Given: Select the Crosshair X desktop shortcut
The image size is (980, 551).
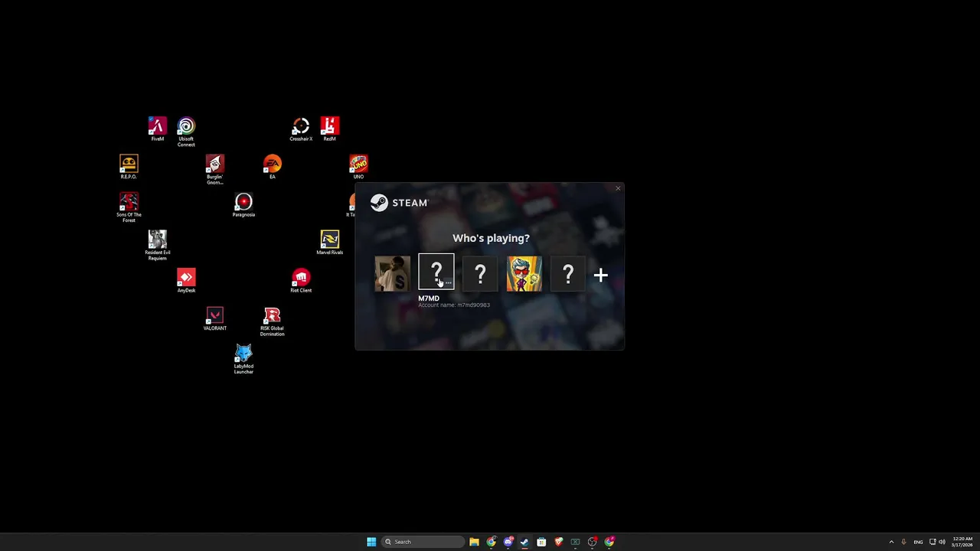Looking at the screenshot, I should pos(301,129).
